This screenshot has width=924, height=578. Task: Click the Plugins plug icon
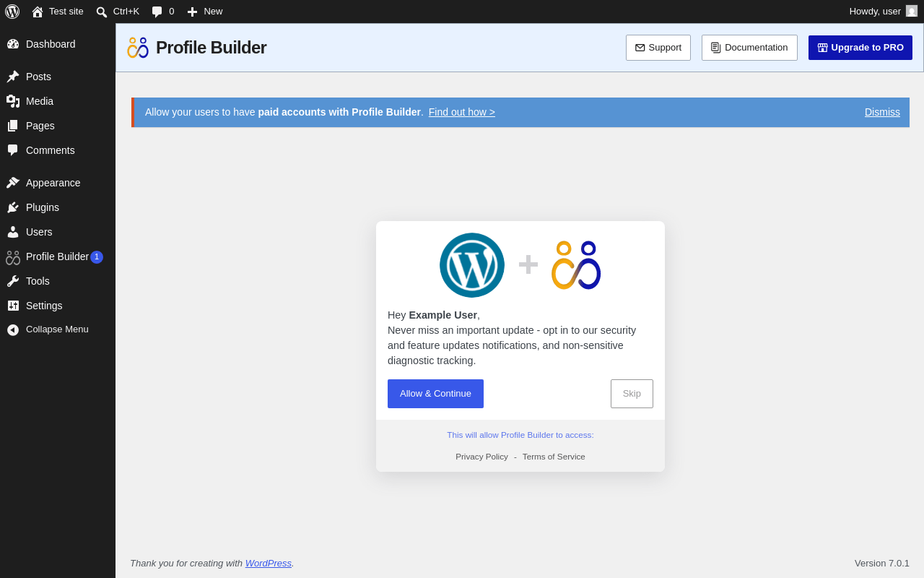tap(13, 207)
